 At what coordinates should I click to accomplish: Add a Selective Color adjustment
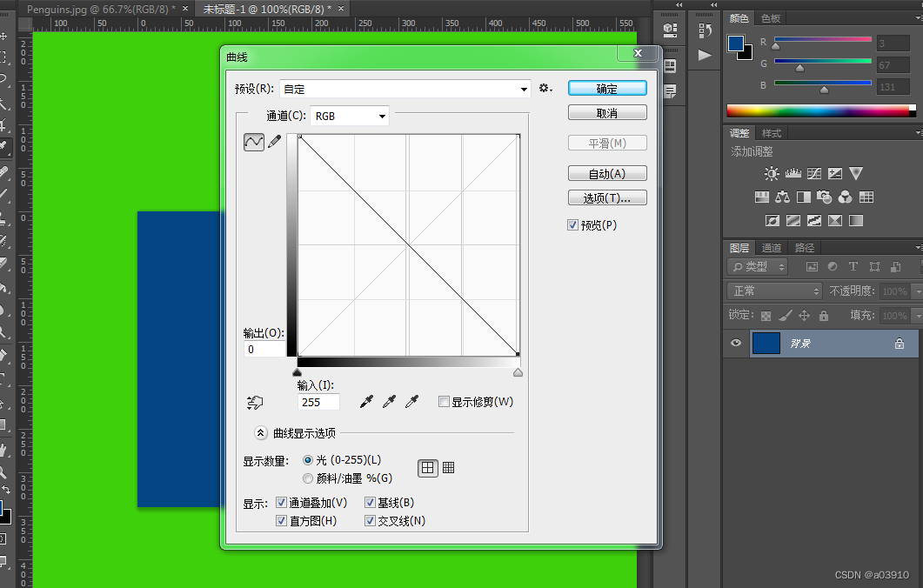click(x=835, y=221)
